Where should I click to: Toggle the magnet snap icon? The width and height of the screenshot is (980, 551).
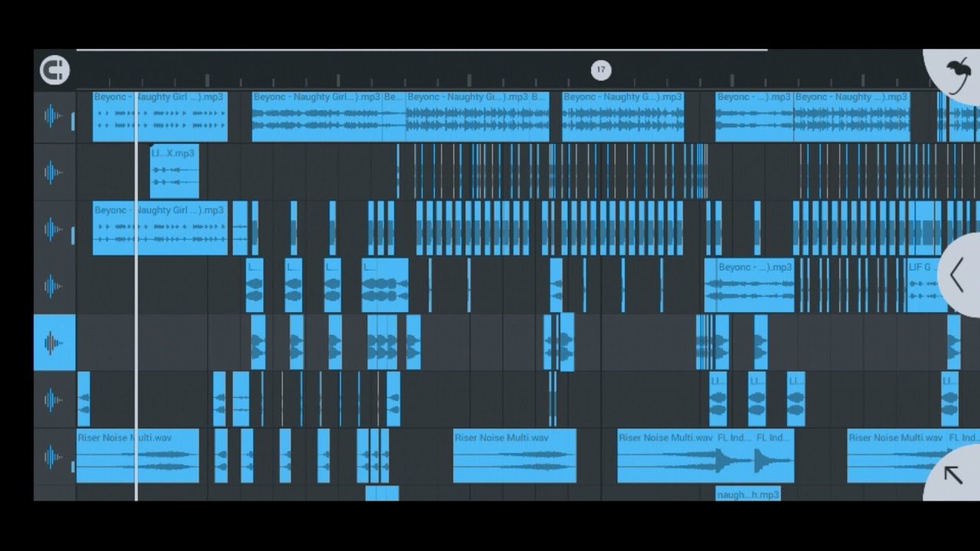(54, 70)
